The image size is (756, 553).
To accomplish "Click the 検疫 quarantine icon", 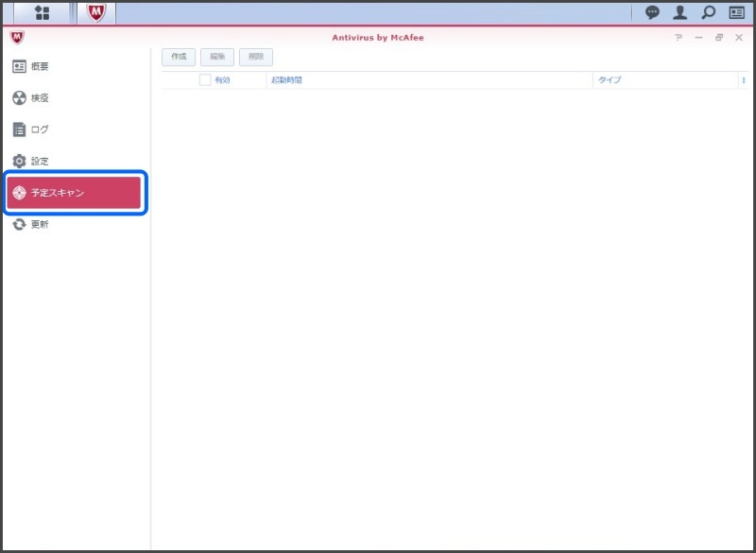I will (x=19, y=98).
